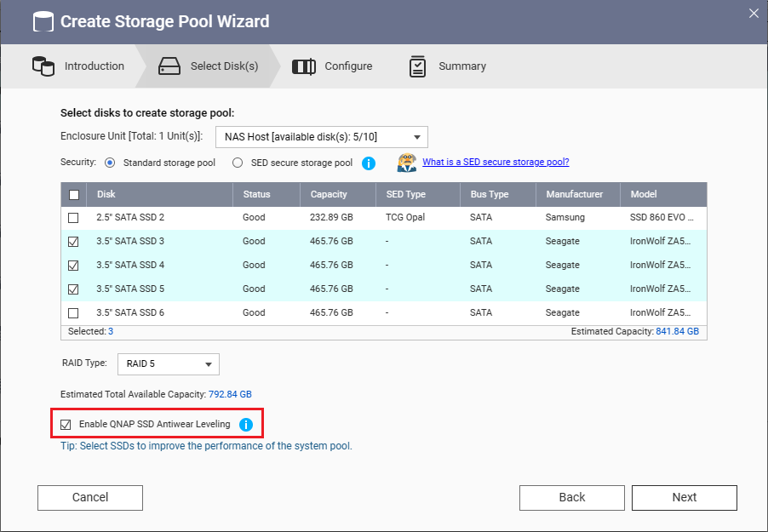Screen dimensions: 768x532
Task: Click the Configure step icon
Action: 304,66
